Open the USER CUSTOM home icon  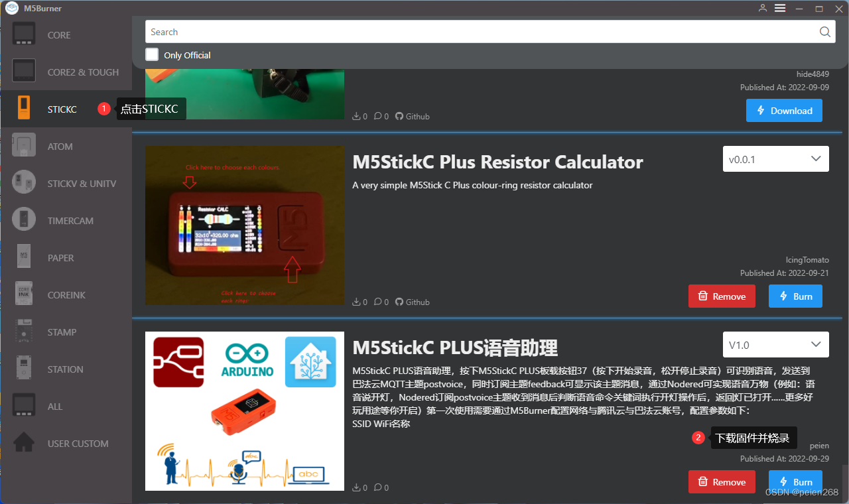(24, 443)
